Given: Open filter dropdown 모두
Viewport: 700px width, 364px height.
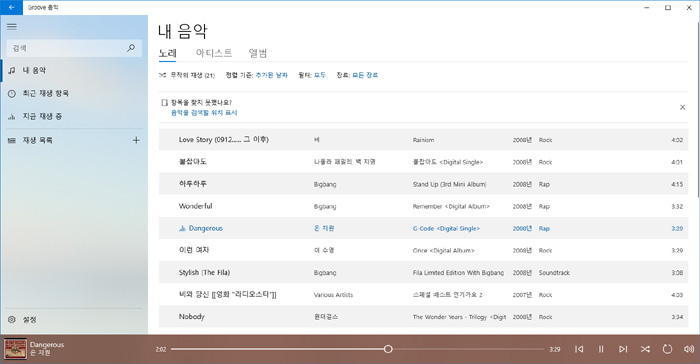Looking at the screenshot, I should coord(320,75).
